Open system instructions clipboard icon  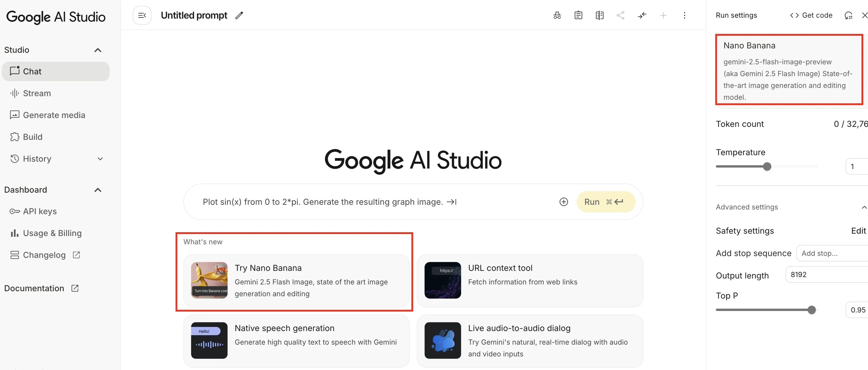(578, 16)
